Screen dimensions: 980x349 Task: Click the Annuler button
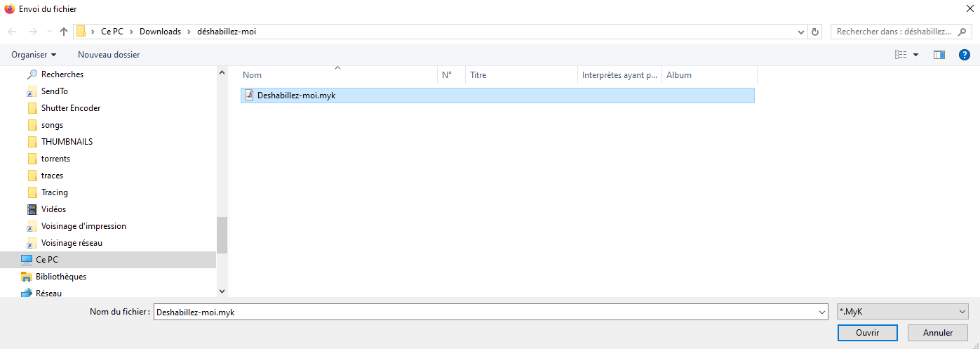click(x=937, y=333)
